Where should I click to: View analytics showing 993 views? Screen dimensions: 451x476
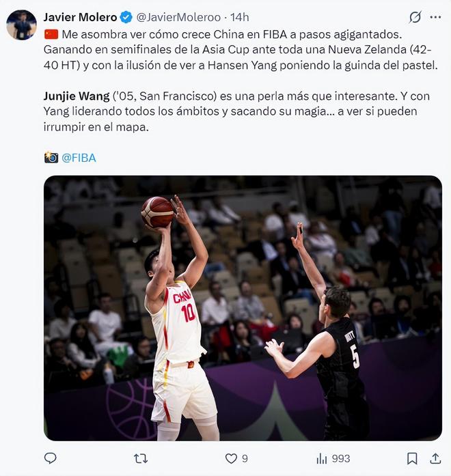coord(333,458)
